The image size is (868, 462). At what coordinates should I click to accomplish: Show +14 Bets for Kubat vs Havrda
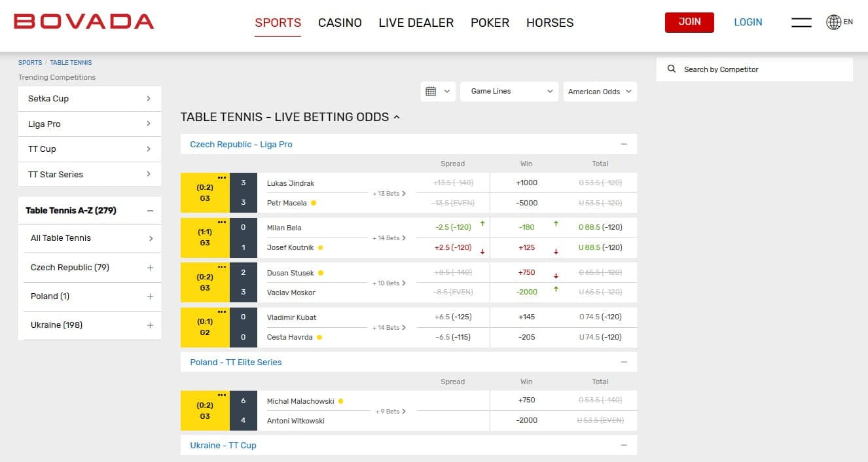(x=389, y=328)
